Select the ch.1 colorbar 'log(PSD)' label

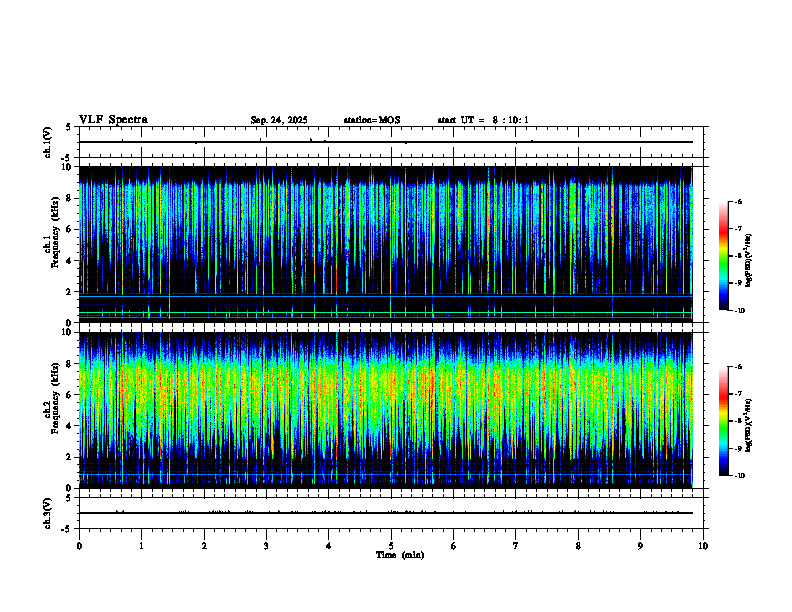click(x=749, y=260)
